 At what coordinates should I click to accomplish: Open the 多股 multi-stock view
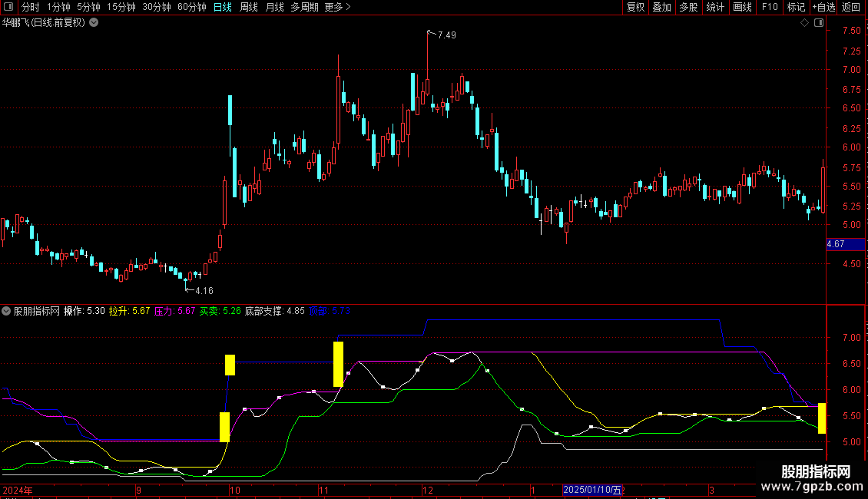[x=688, y=7]
